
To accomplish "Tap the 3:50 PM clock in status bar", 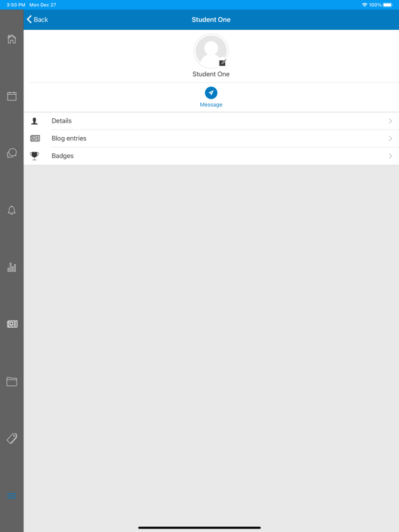I will point(16,5).
